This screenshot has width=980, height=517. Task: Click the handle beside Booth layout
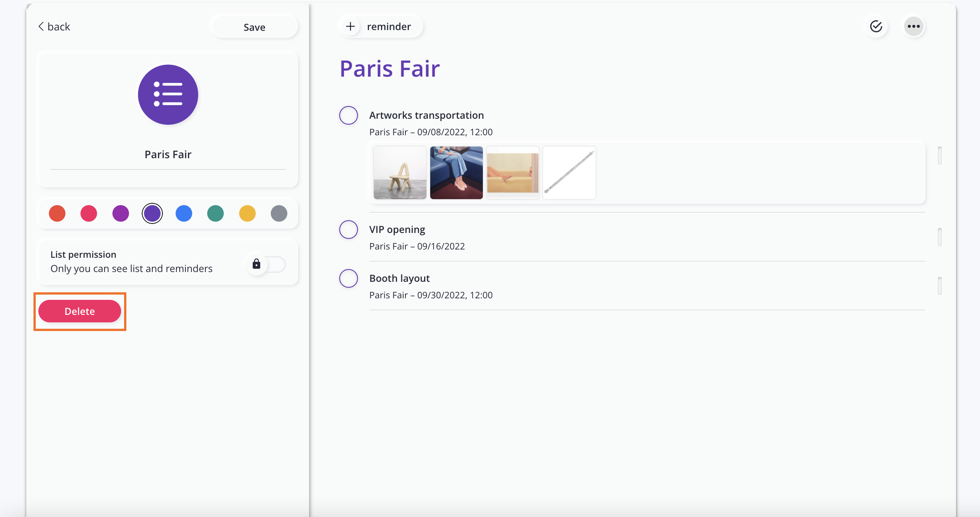coord(940,286)
